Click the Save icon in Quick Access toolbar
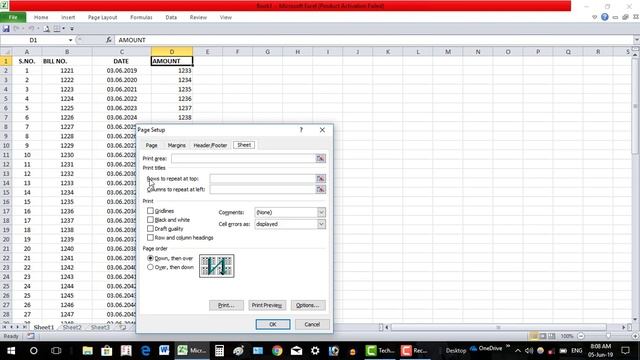 tap(6, 29)
